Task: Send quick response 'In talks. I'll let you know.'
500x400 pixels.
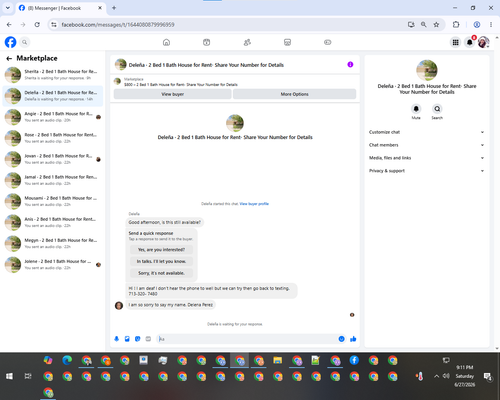Action: point(161,261)
